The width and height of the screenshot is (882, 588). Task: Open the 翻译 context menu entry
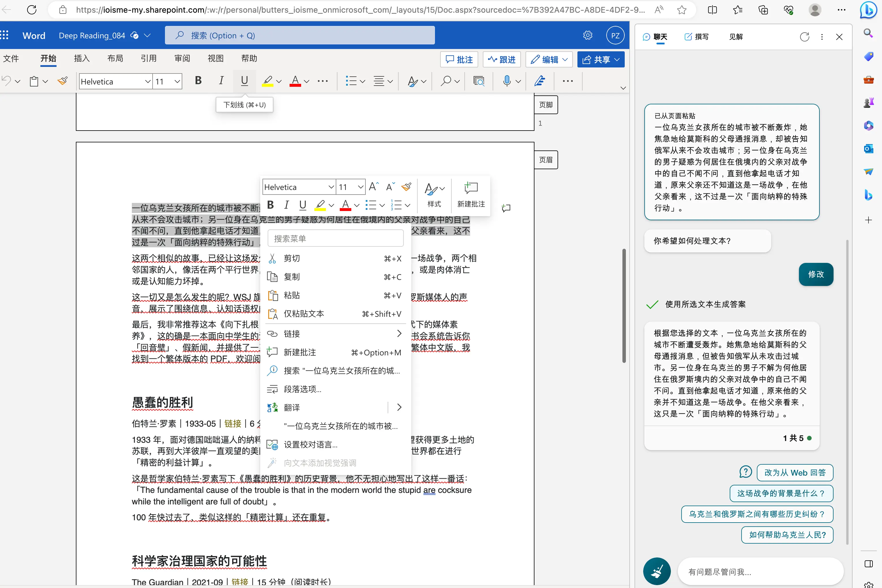coord(325,407)
